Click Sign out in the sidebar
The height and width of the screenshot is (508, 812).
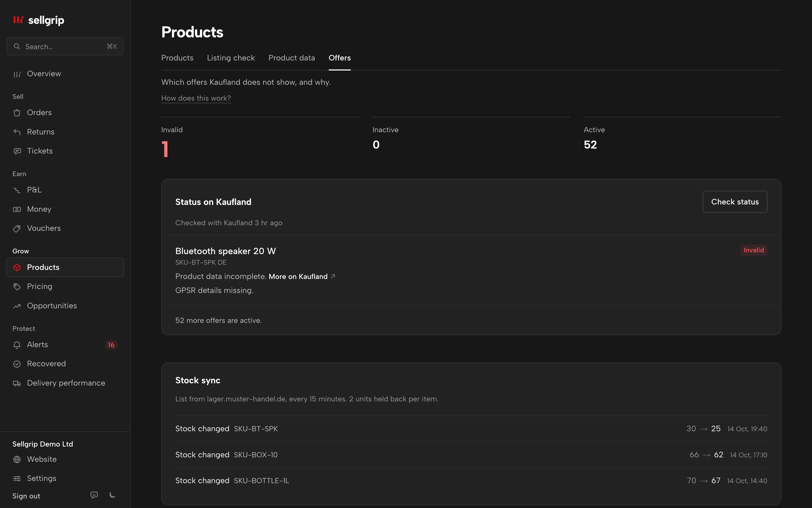pyautogui.click(x=26, y=496)
